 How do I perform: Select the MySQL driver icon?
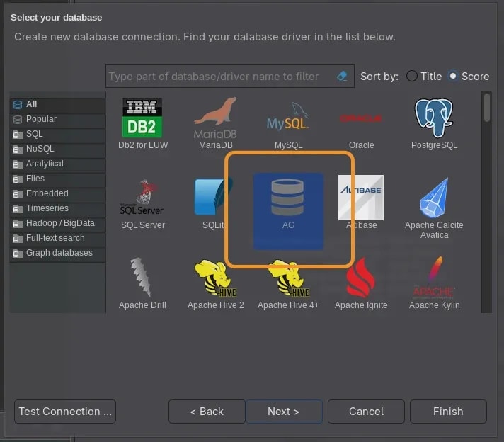(288, 116)
